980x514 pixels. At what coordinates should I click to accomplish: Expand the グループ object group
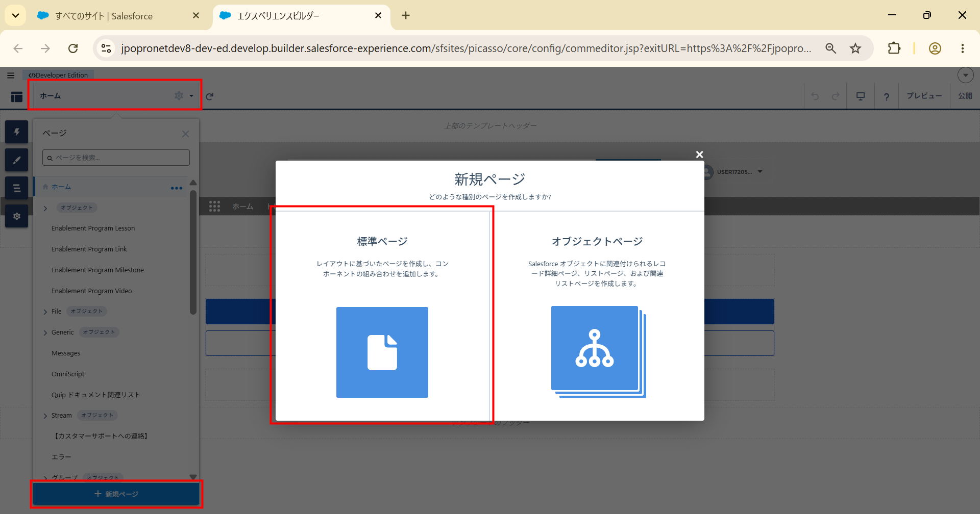coord(45,478)
